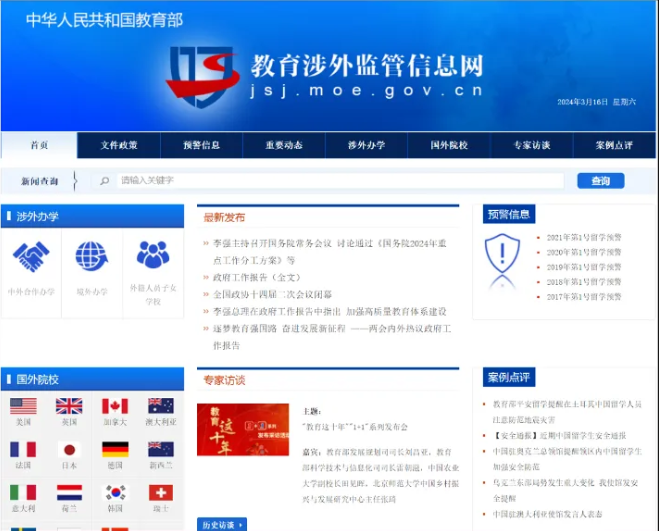The height and width of the screenshot is (531, 659).
Task: Open 全国政协十四届二次会议闭幕 link
Action: (x=272, y=294)
